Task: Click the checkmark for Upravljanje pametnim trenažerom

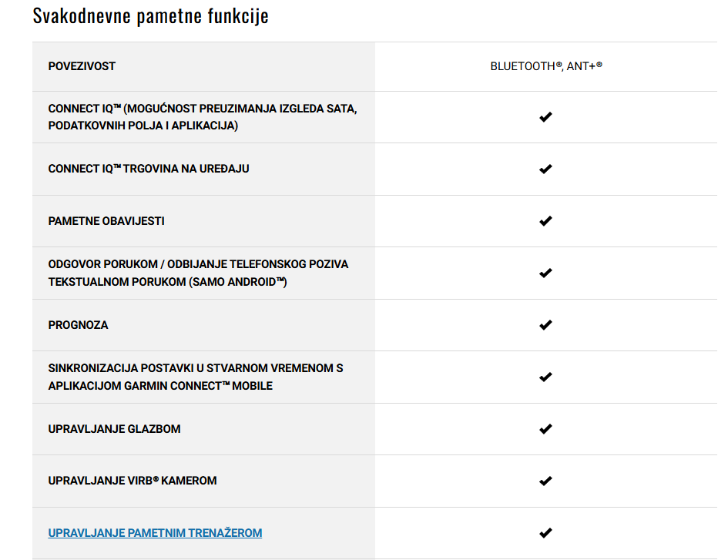Action: (x=545, y=533)
